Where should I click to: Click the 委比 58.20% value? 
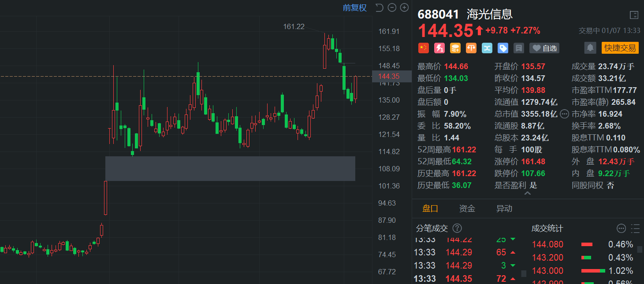click(458, 126)
